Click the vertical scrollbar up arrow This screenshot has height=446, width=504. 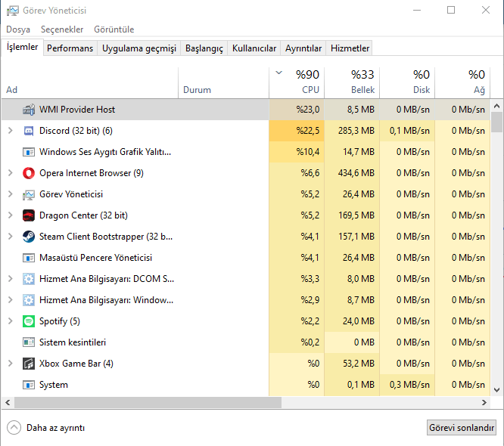(x=496, y=106)
